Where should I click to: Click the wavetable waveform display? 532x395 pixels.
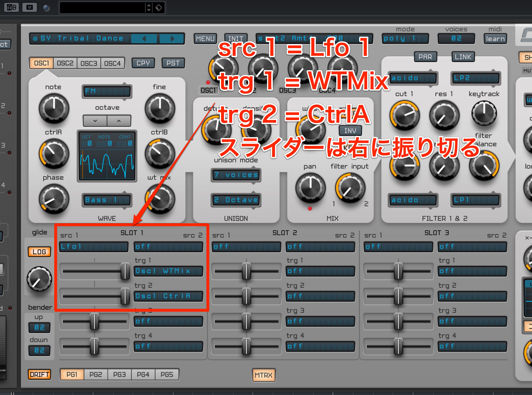click(107, 156)
